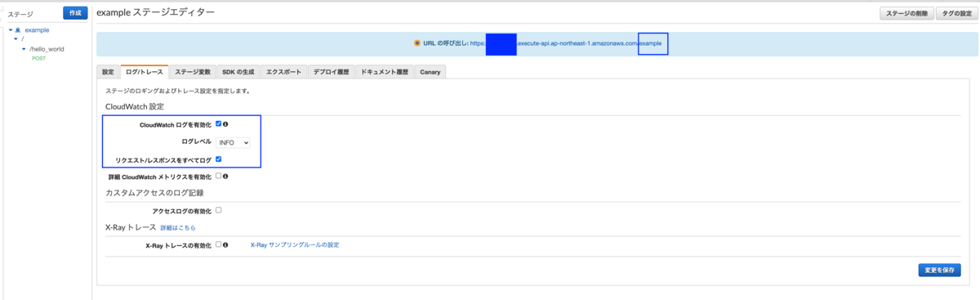Click the ステージ panel heading
The width and height of the screenshot is (980, 300).
tap(20, 14)
